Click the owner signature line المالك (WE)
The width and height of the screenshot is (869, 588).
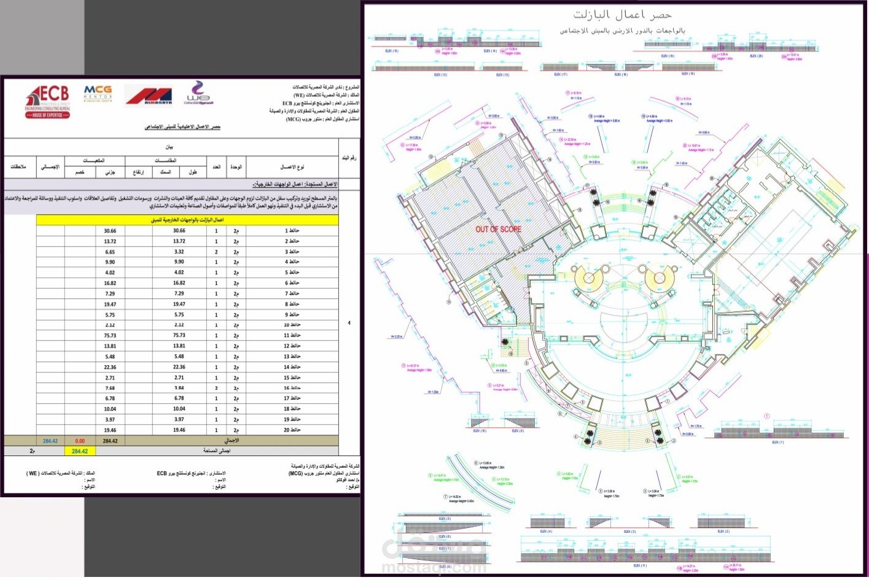60,473
